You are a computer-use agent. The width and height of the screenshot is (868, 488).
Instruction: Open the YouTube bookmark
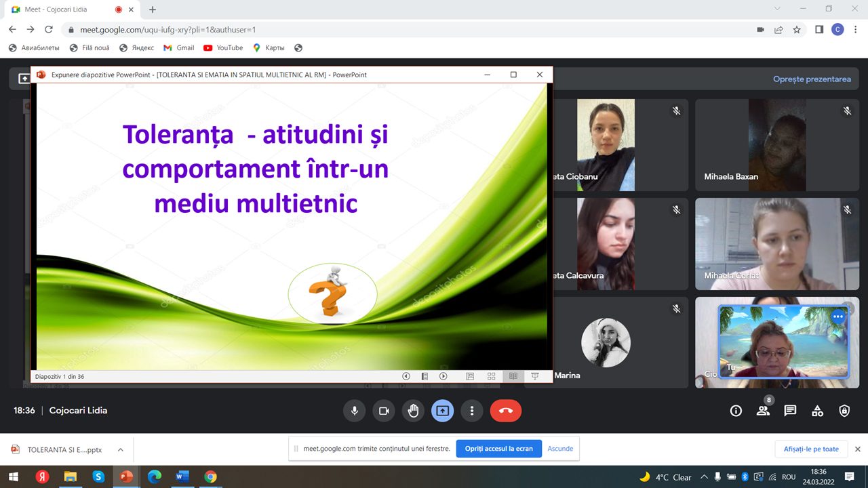click(223, 48)
